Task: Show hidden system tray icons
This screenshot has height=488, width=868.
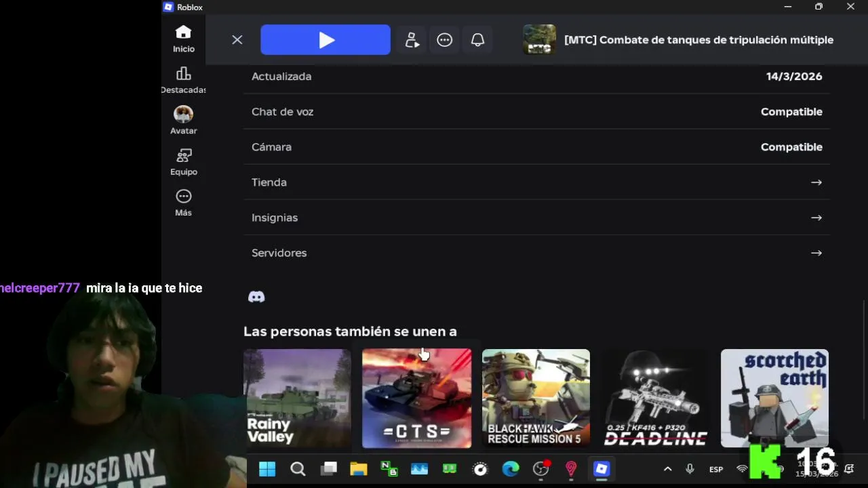Action: [667, 469]
